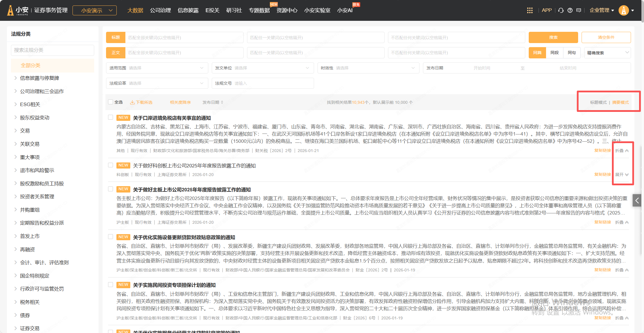Check the 关于口岸进境免税店 result checkbox

[110, 117]
